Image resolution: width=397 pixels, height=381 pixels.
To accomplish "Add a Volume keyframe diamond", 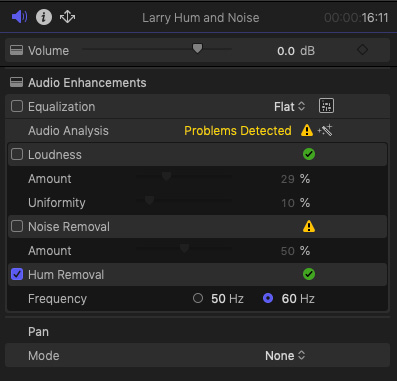I will 362,50.
